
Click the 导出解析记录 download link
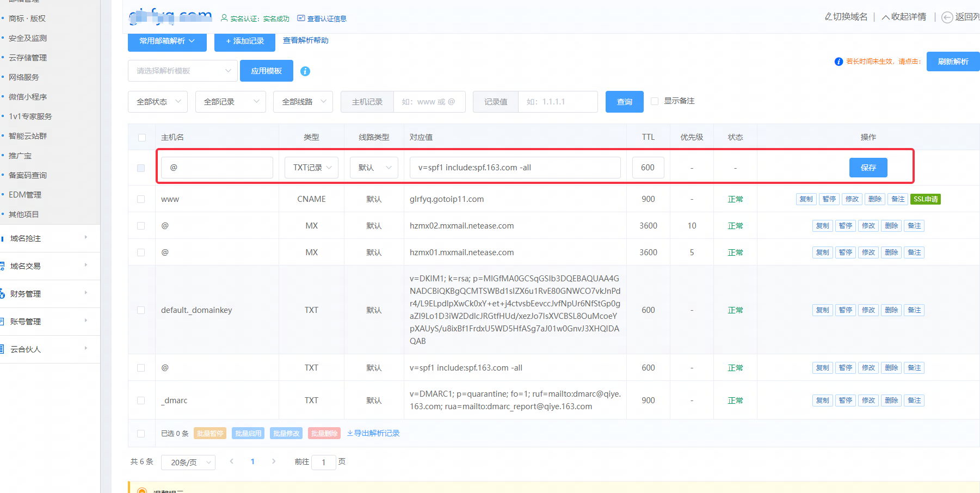tap(373, 433)
